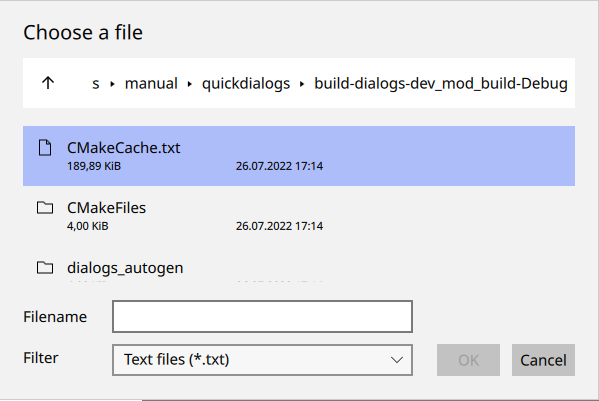Click the CMakeFiles folder icon

pos(45,208)
